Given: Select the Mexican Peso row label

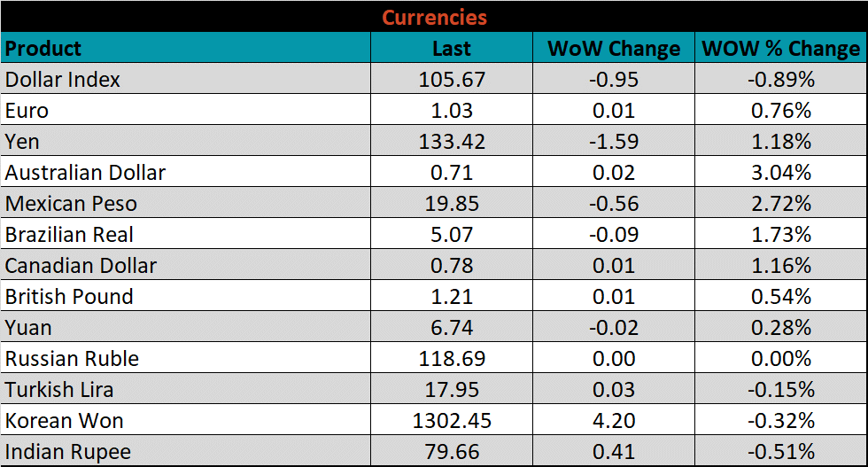Looking at the screenshot, I should tap(71, 204).
